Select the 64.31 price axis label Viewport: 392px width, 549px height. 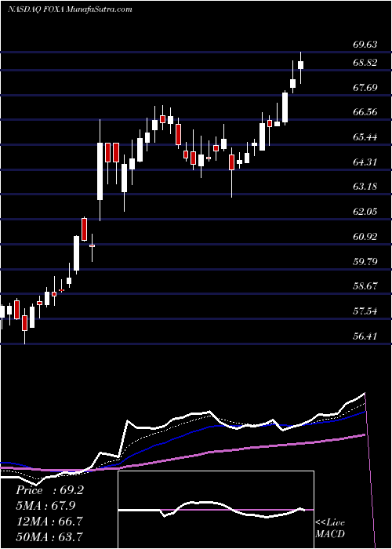click(x=365, y=162)
